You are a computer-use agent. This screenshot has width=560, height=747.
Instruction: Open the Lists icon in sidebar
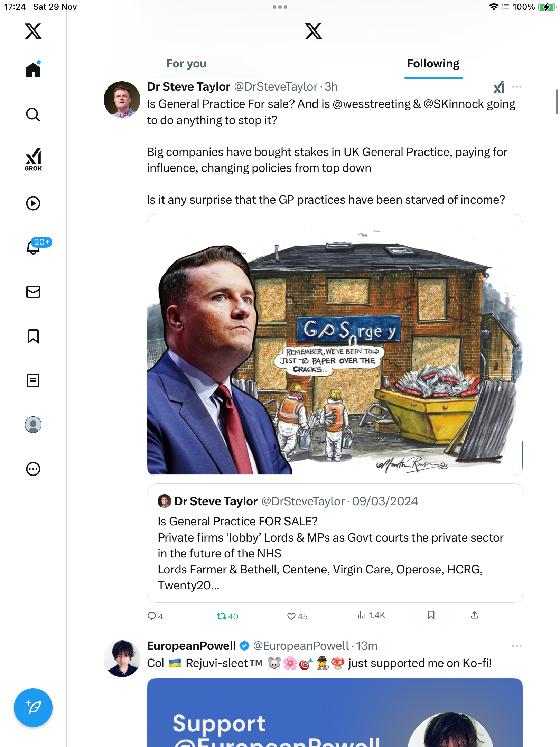click(33, 380)
